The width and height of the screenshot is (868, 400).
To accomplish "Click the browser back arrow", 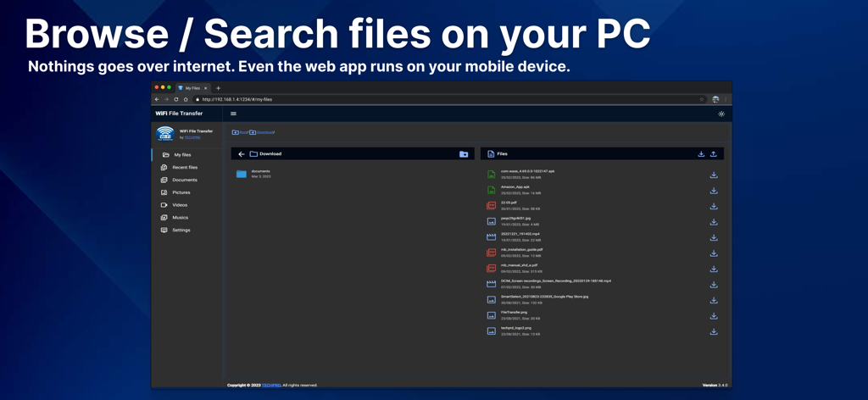I will click(157, 100).
